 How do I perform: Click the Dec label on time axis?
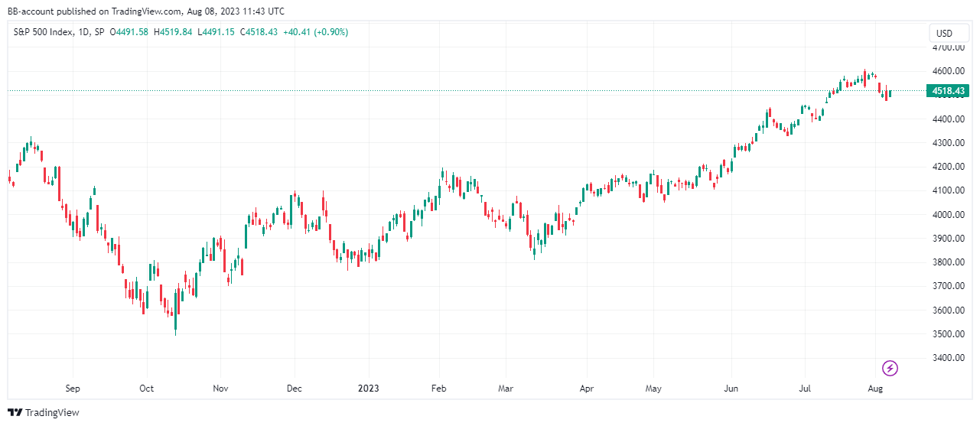295,389
